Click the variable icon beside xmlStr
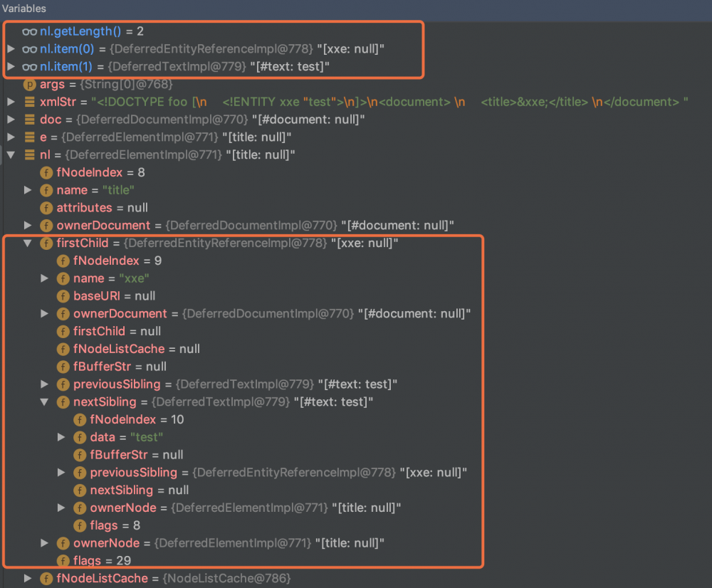Image resolution: width=712 pixels, height=588 pixels. pos(29,102)
